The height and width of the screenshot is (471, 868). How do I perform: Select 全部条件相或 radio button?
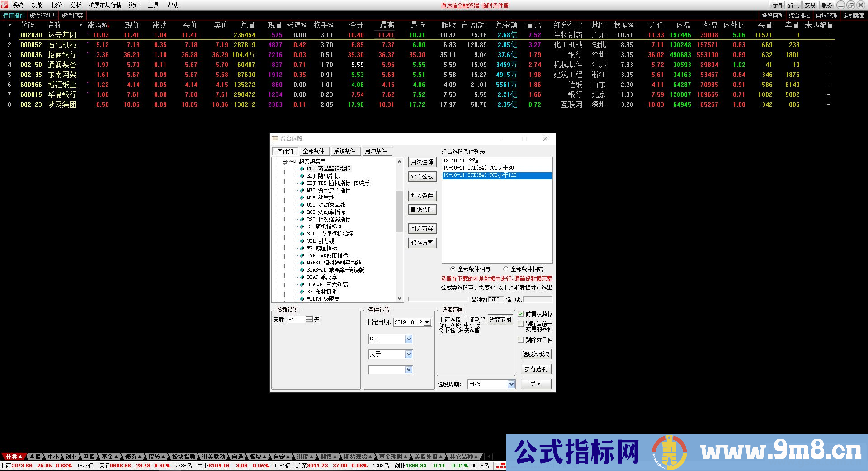pyautogui.click(x=505, y=269)
